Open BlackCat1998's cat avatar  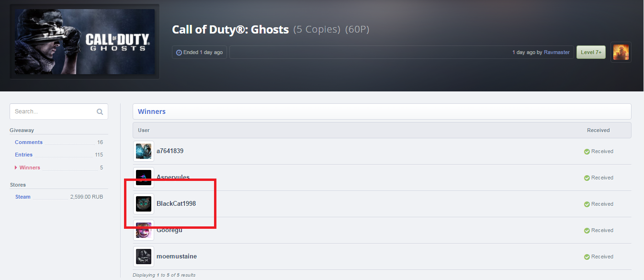coord(144,204)
